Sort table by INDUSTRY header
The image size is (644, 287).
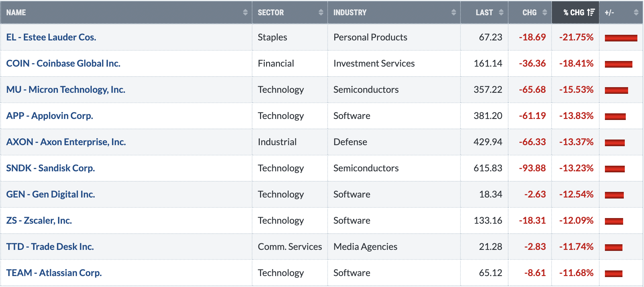point(350,13)
